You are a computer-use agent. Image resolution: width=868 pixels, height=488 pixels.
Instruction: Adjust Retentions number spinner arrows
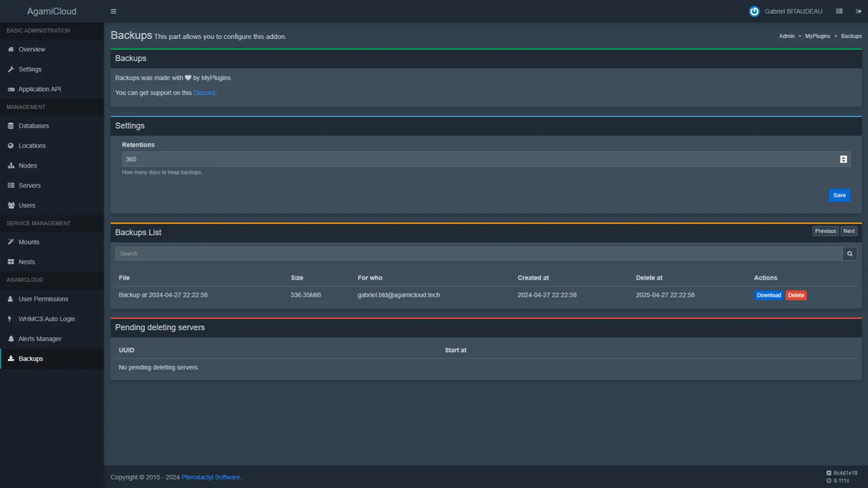pos(843,159)
